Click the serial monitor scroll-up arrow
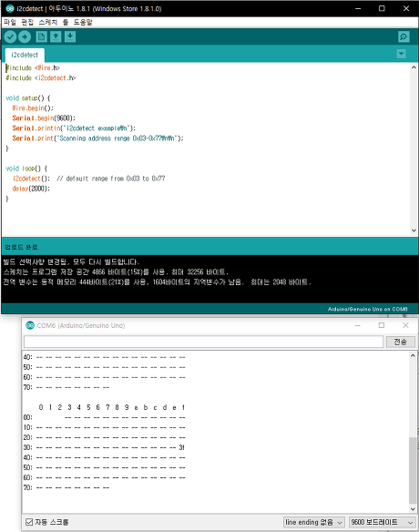The width and height of the screenshot is (419, 532). tap(413, 355)
